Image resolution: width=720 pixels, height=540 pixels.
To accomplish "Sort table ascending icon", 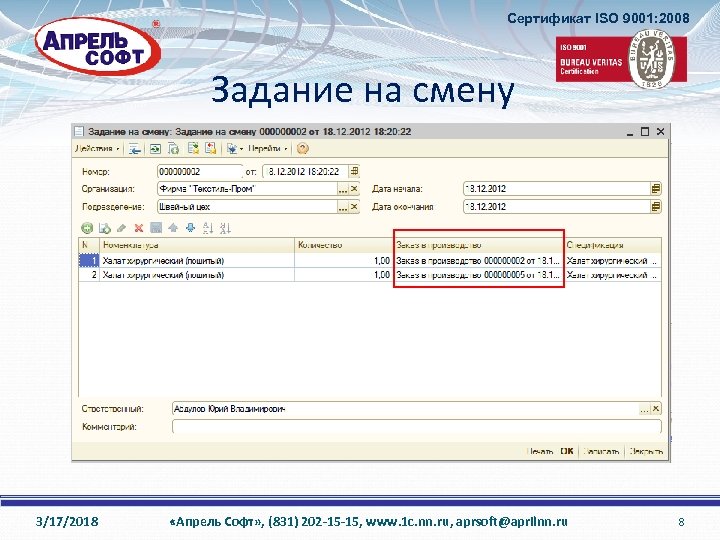I will point(208,228).
